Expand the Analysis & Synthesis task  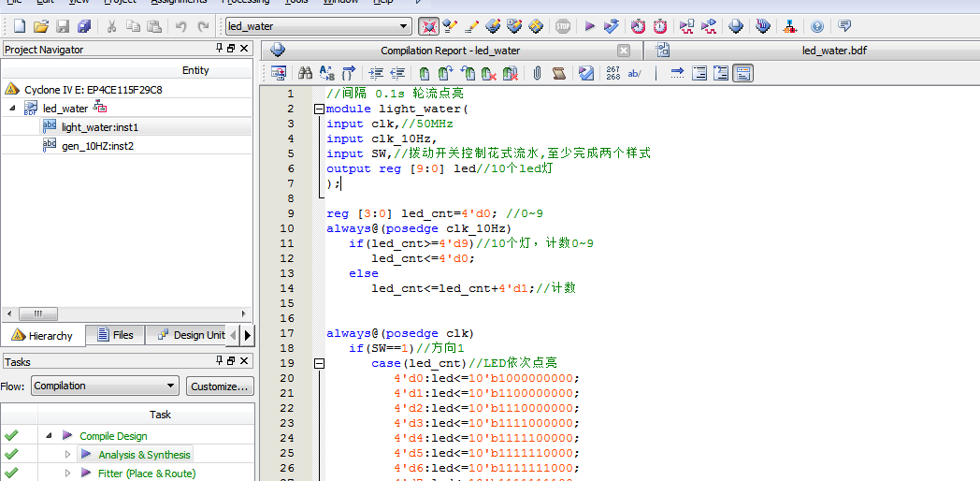(67, 455)
